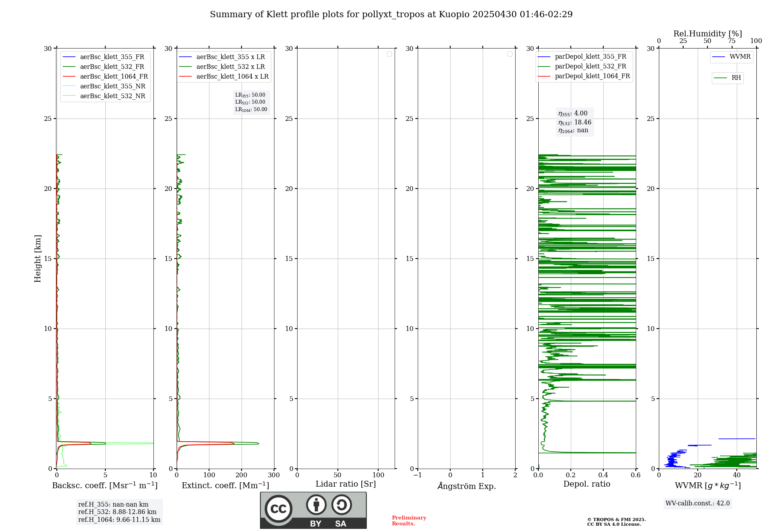This screenshot has height=532, width=783.
Task: Click the LR1064: 50.00 annotation
Action: click(251, 110)
